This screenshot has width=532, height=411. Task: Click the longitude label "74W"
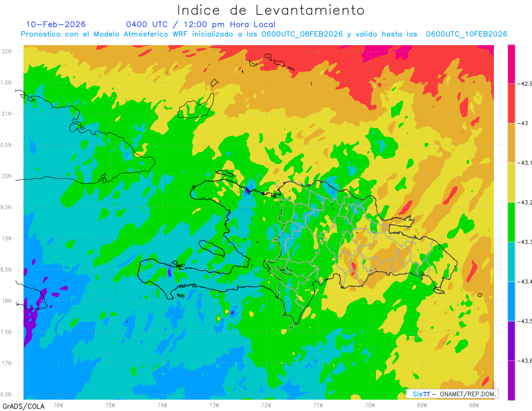coord(162,405)
